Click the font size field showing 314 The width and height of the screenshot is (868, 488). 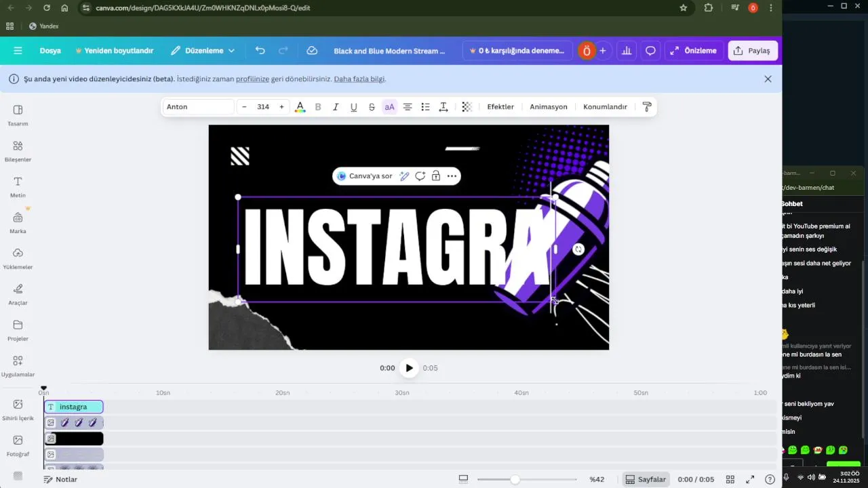pyautogui.click(x=263, y=107)
